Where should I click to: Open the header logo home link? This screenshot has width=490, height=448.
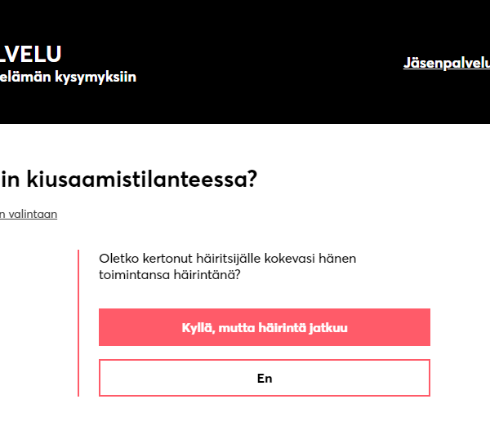[31, 54]
